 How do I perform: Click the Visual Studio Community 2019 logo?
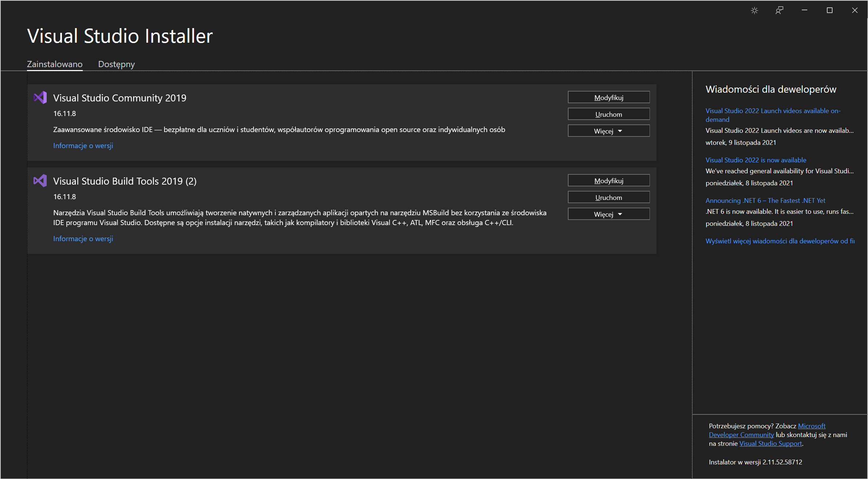coord(40,97)
